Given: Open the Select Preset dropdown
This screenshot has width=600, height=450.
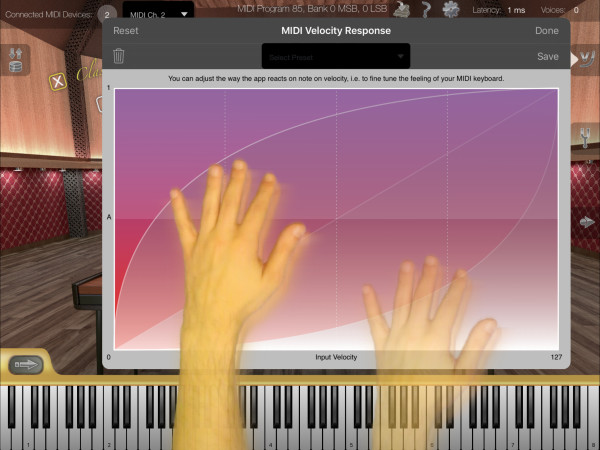Looking at the screenshot, I should (336, 56).
